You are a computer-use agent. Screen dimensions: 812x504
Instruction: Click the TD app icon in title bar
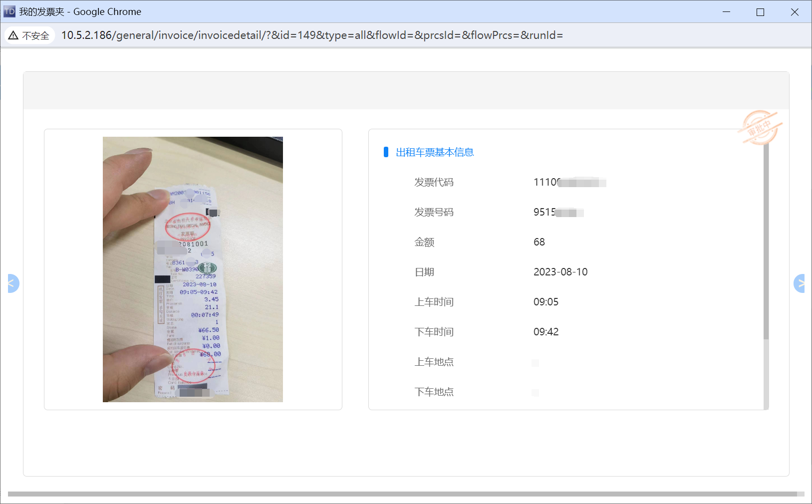(9, 11)
